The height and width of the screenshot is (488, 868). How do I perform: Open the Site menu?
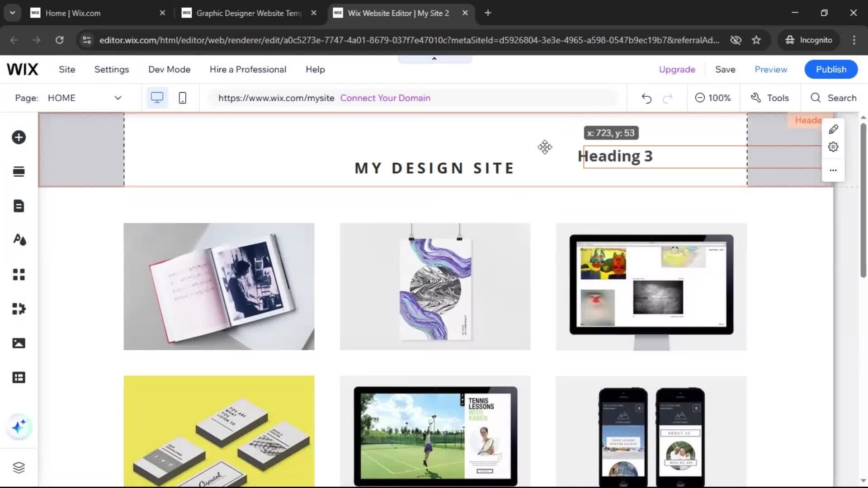[x=67, y=70]
